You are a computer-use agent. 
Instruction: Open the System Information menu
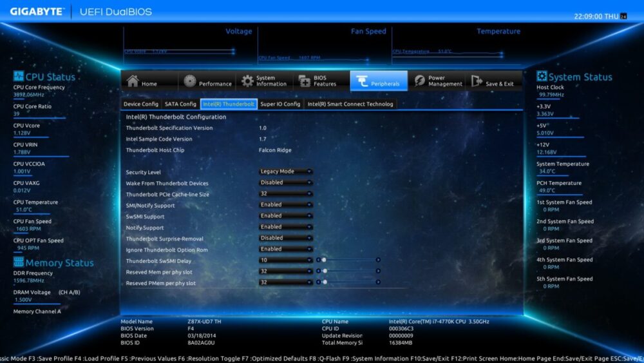(264, 81)
